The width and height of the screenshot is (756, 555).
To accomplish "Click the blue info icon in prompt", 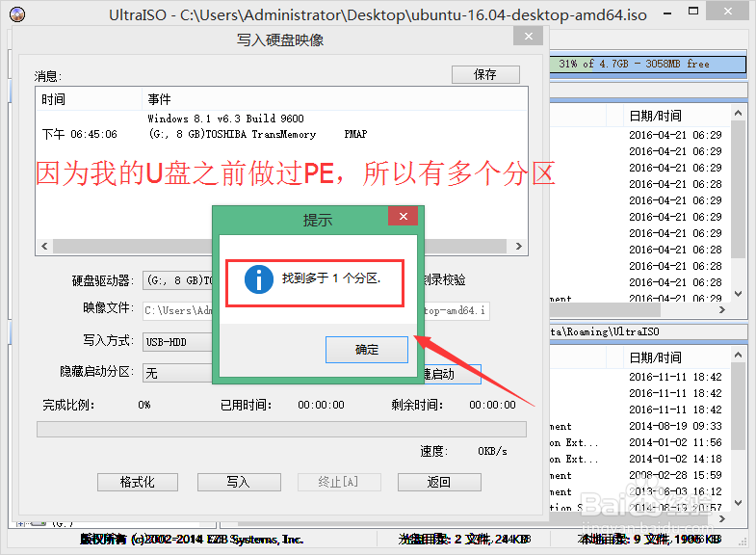I will click(x=259, y=279).
